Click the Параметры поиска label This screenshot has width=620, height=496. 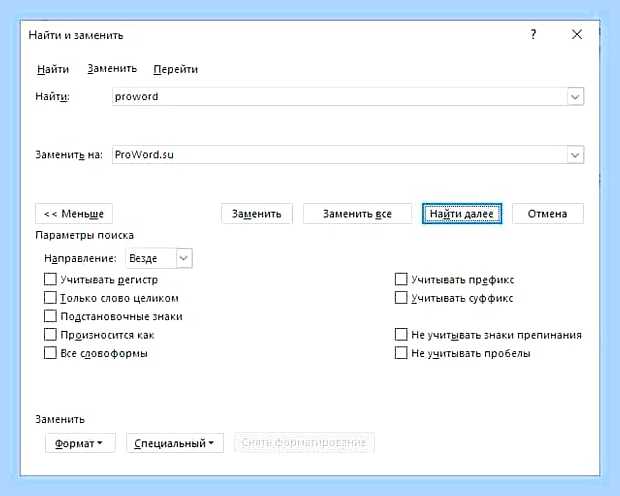pyautogui.click(x=85, y=235)
